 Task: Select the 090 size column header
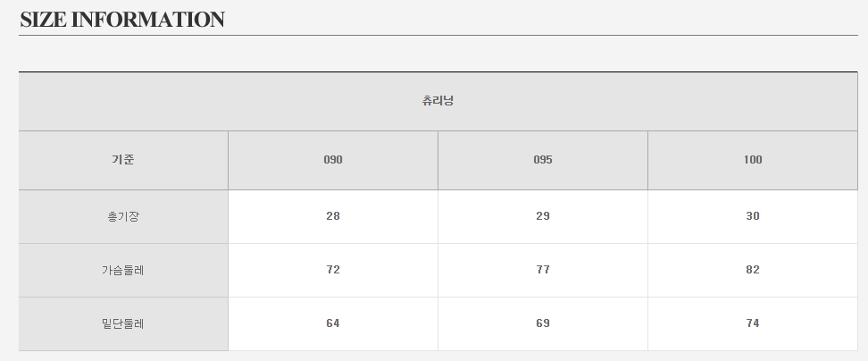pyautogui.click(x=333, y=160)
